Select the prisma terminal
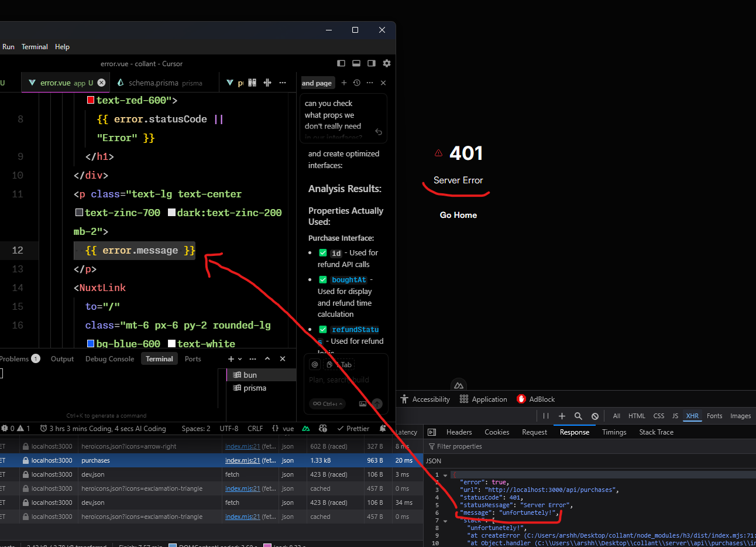This screenshot has width=756, height=547. 261,388
